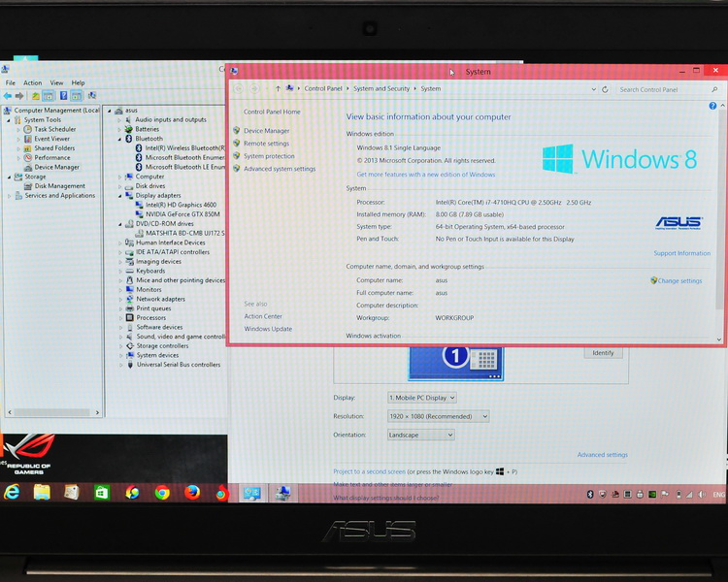The width and height of the screenshot is (728, 582).
Task: Open File Explorer from the taskbar
Action: point(42,493)
